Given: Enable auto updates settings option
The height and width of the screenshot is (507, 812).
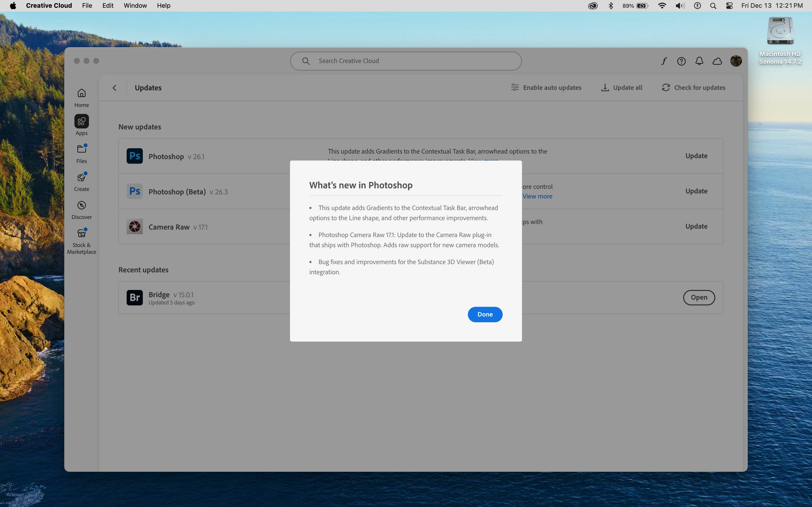Looking at the screenshot, I should [x=546, y=87].
